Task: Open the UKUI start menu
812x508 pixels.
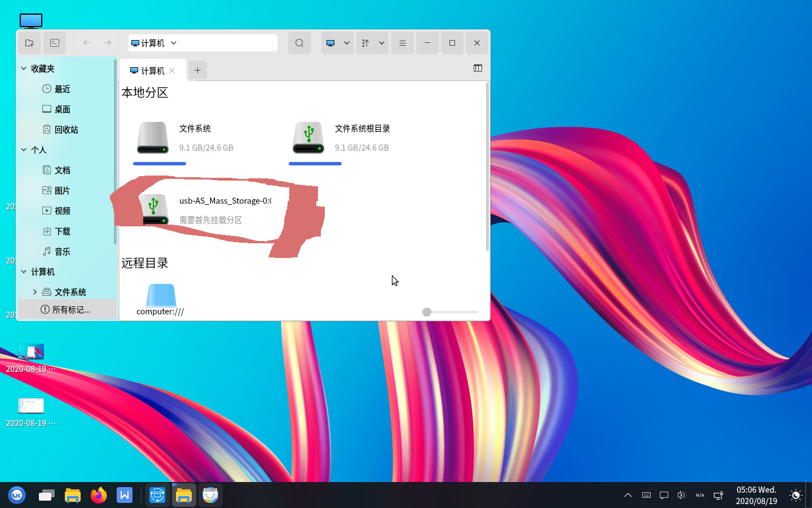Action: 17,495
